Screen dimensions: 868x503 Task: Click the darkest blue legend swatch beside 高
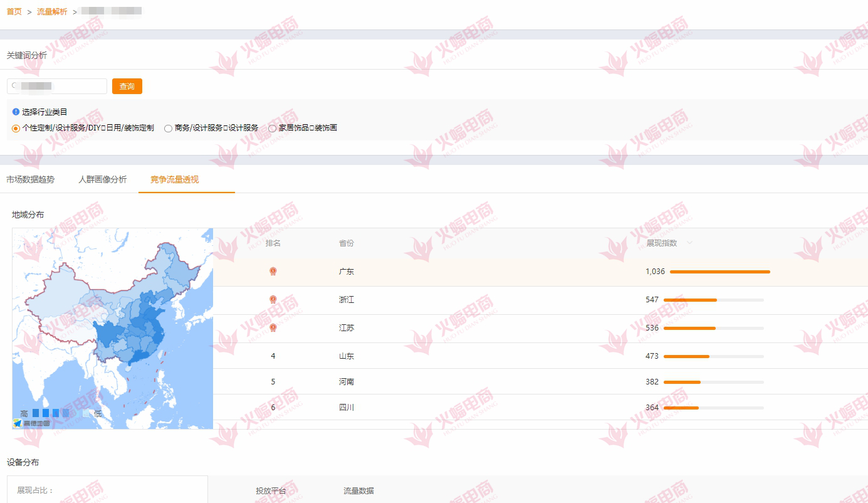[x=36, y=413]
